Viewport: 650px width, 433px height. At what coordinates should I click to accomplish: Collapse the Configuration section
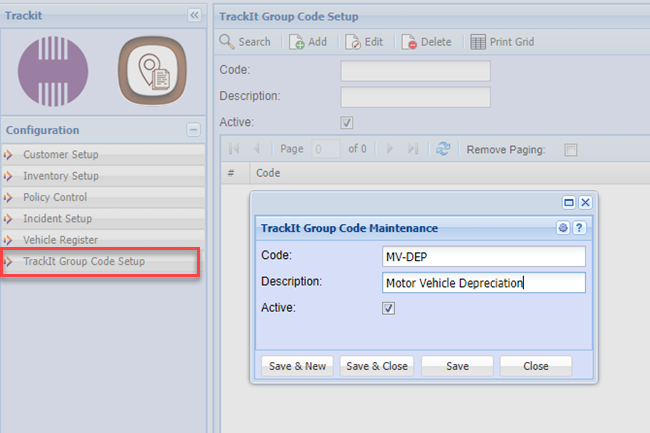pos(193,130)
